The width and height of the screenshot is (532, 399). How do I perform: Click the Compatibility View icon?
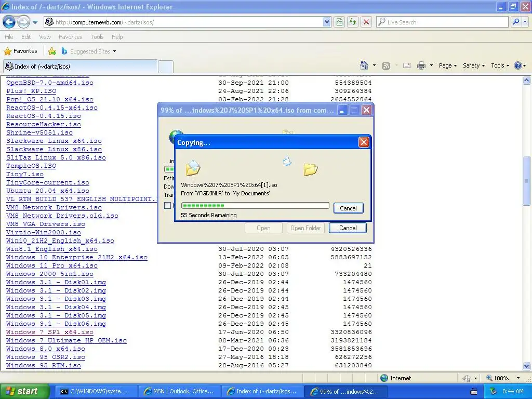(x=339, y=22)
